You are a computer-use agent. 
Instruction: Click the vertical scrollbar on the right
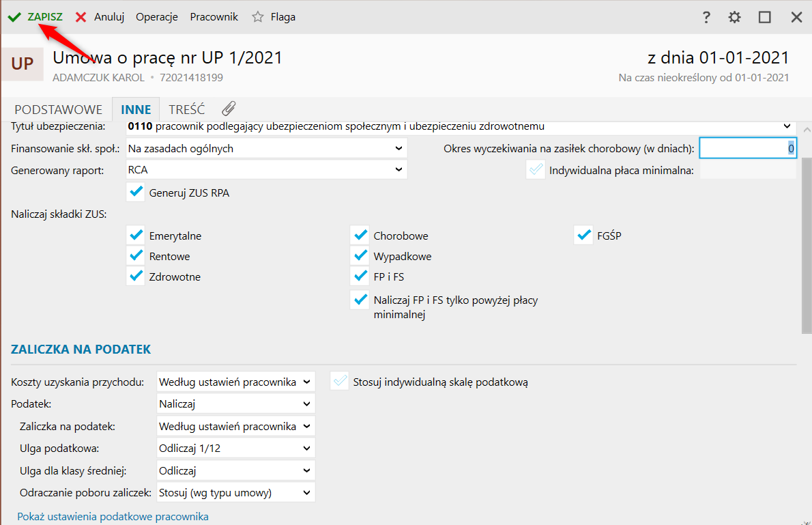(805, 246)
